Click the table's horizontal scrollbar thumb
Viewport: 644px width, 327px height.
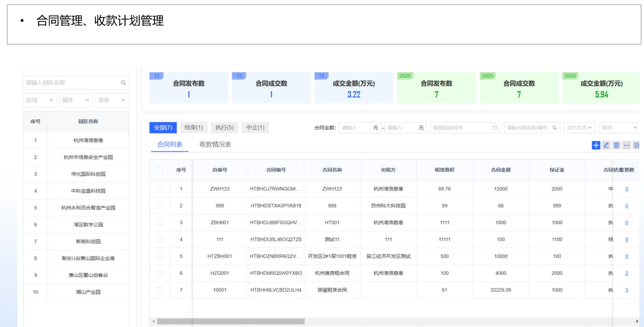click(231, 321)
